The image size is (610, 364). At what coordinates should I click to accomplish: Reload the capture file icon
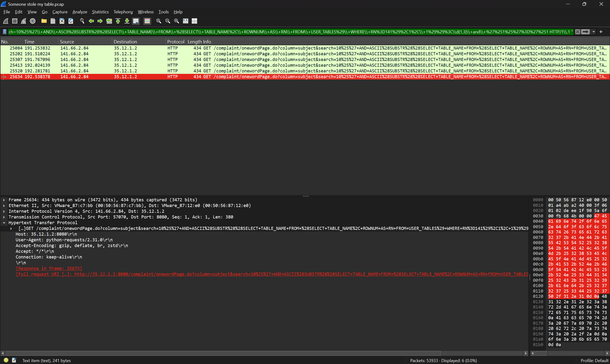click(x=71, y=21)
